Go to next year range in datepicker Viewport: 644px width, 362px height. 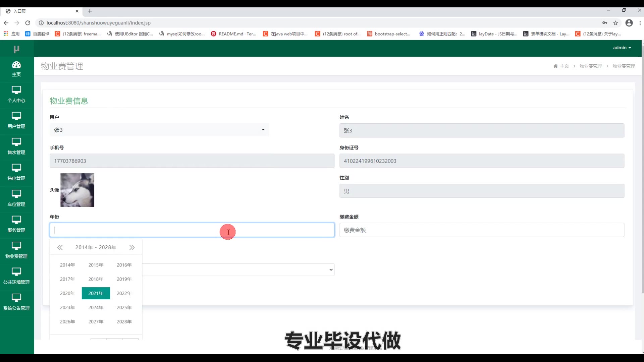[x=132, y=247]
